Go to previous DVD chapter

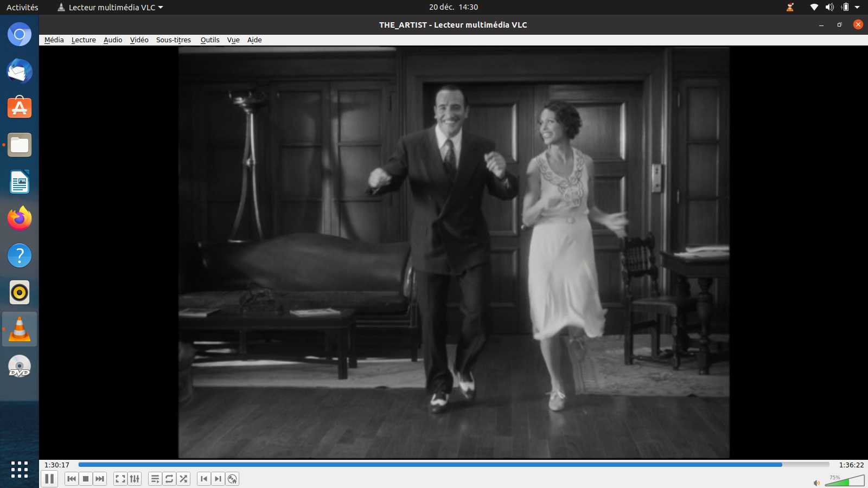pos(204,479)
